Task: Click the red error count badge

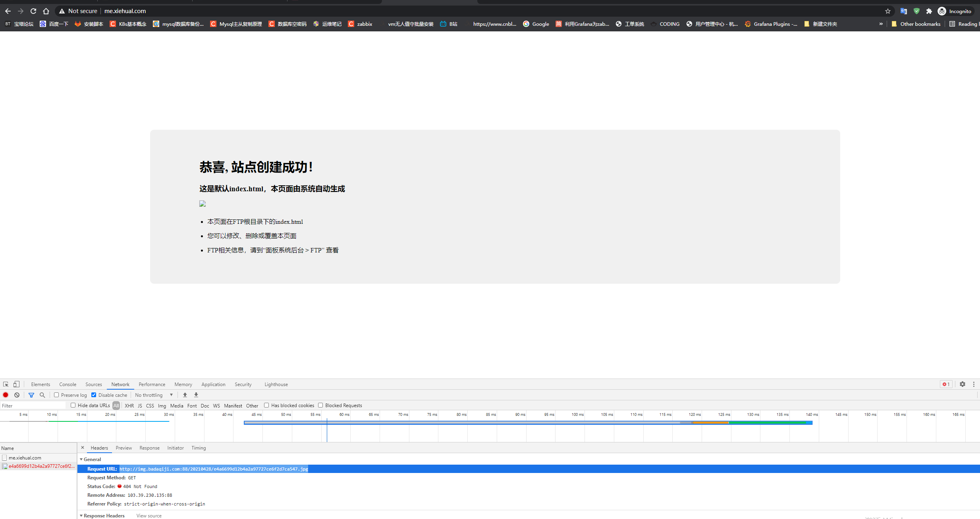Action: tap(946, 384)
